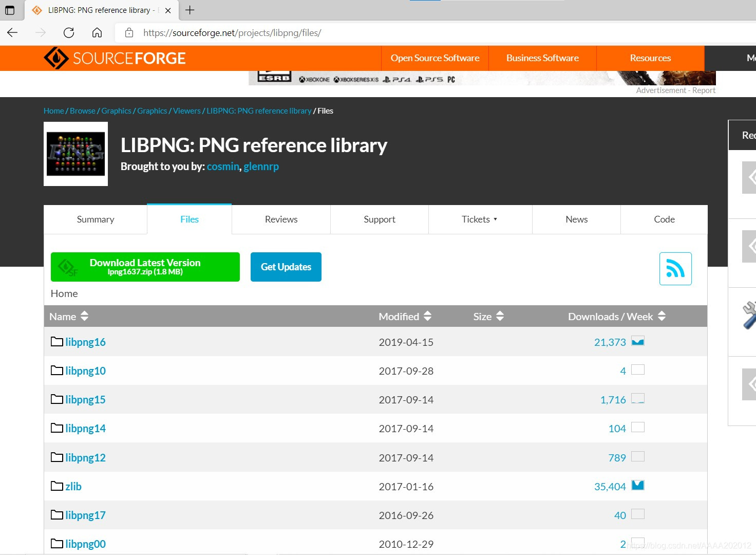
Task: Click LIBPNG: PNG reference library breadcrumb
Action: [x=259, y=111]
